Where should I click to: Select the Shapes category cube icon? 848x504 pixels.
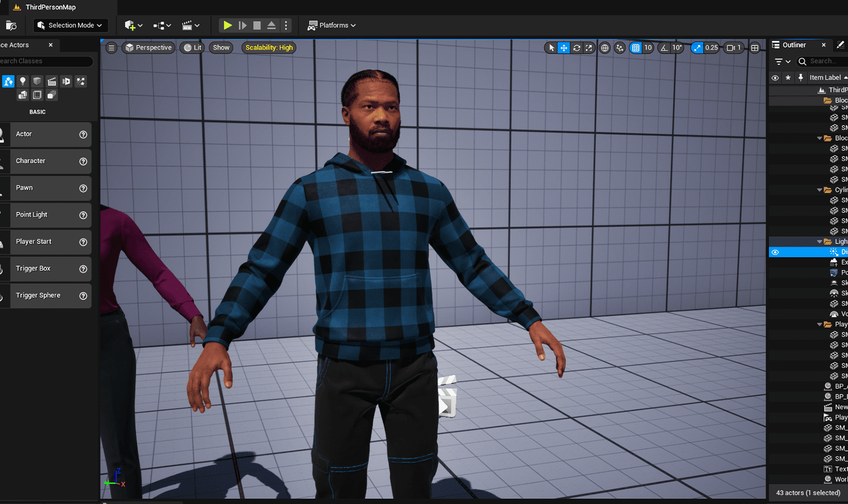(37, 81)
